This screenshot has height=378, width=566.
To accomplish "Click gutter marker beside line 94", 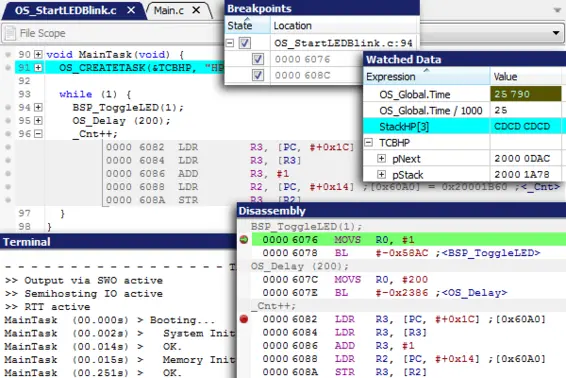I will click(x=8, y=108).
